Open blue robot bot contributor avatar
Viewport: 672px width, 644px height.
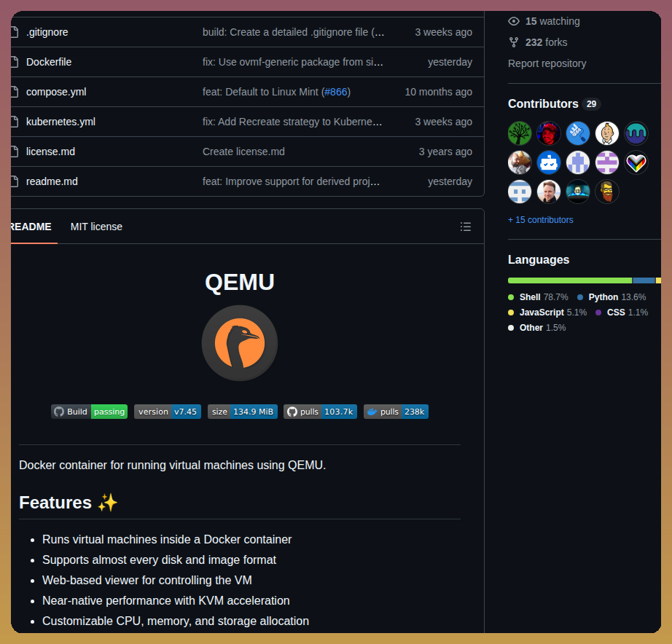[549, 162]
